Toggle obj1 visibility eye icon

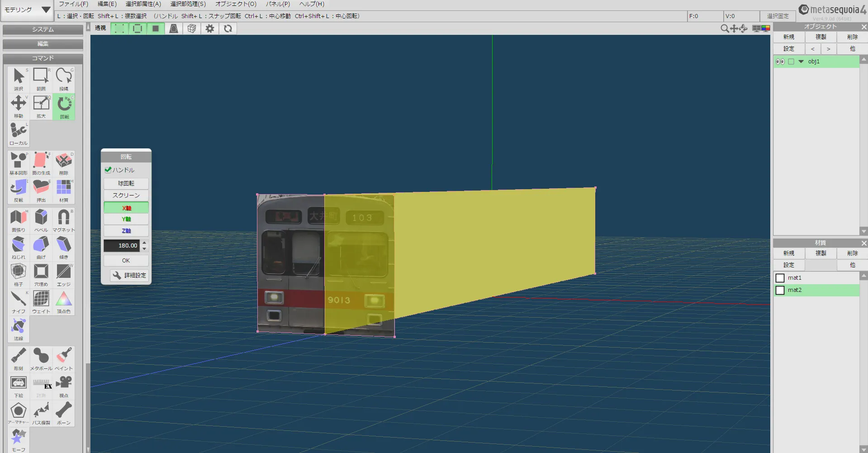780,62
